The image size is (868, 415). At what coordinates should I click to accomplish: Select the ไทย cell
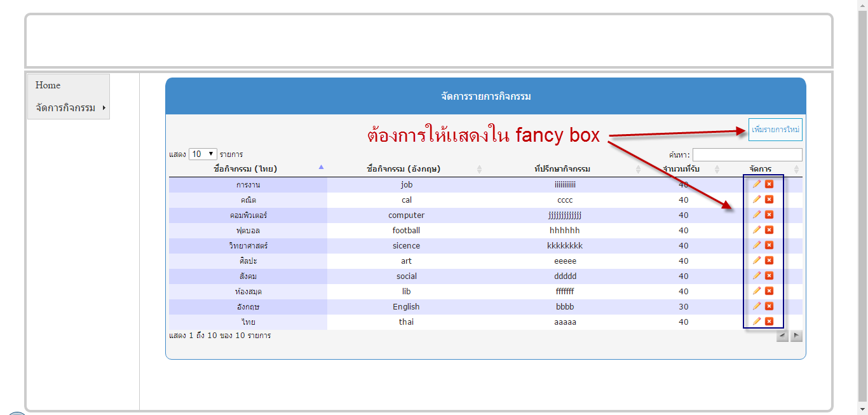click(248, 322)
